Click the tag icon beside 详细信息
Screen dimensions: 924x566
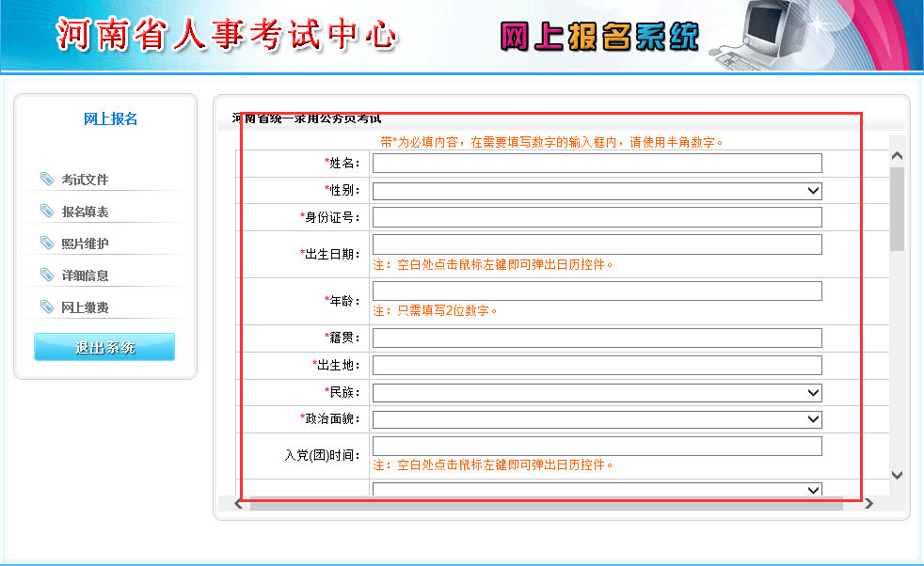pyautogui.click(x=47, y=275)
